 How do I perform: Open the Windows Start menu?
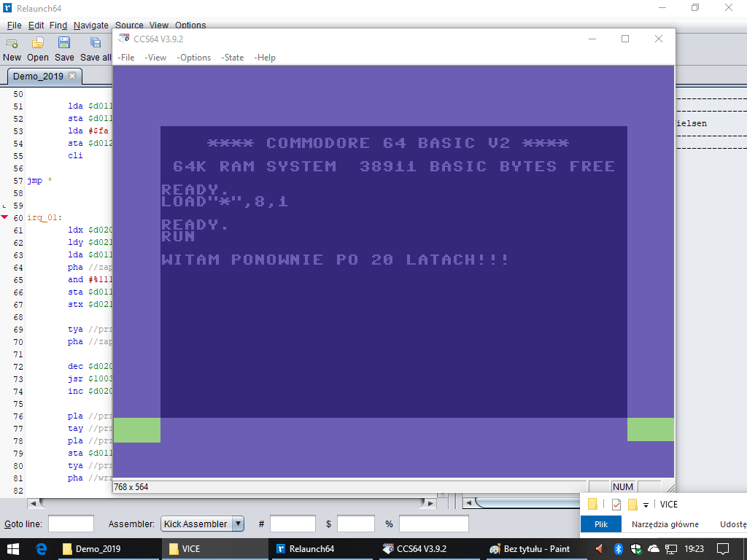click(12, 549)
